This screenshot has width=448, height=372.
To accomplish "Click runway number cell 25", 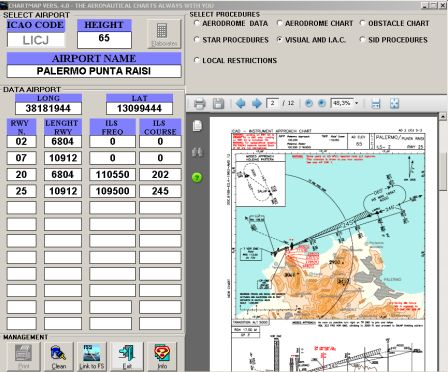I will tap(21, 191).
